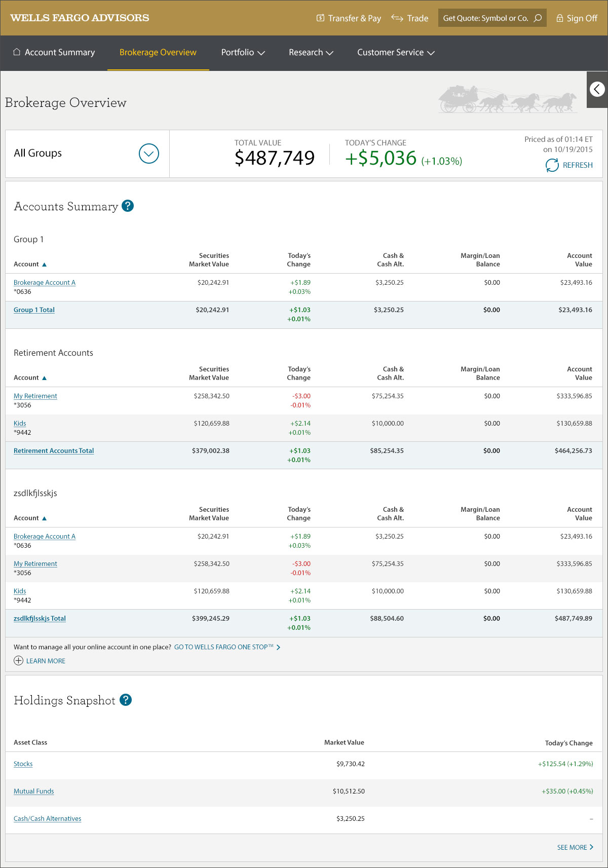608x868 pixels.
Task: Click the Learn More plus icon
Action: (18, 661)
